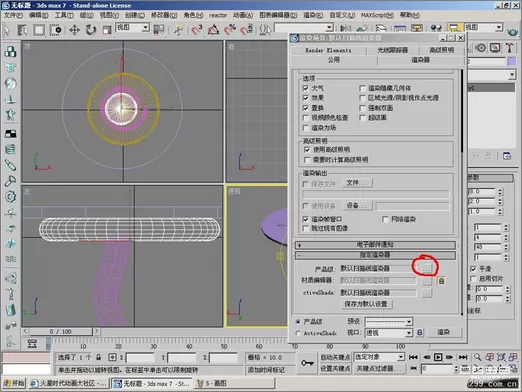Toggle the Angle Snap icon
Viewport: 522px width, 392px height.
(213, 30)
